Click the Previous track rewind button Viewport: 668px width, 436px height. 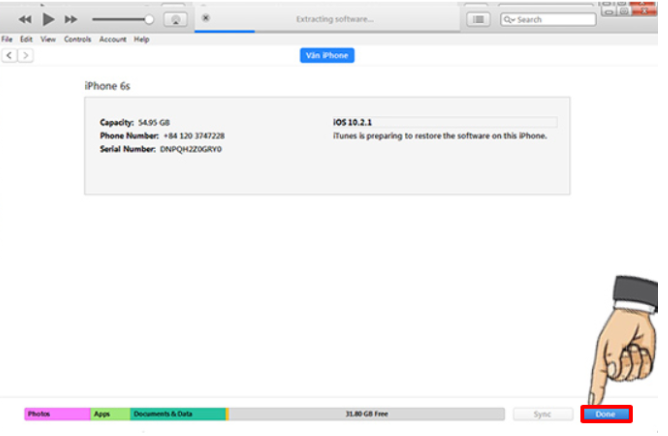(26, 19)
